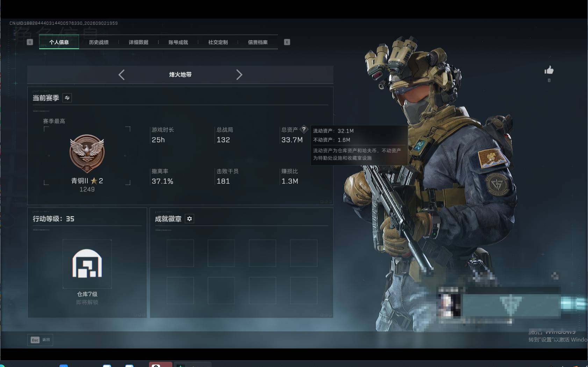The width and height of the screenshot is (588, 367).
Task: Click the 成就徽章 heading
Action: tap(168, 219)
